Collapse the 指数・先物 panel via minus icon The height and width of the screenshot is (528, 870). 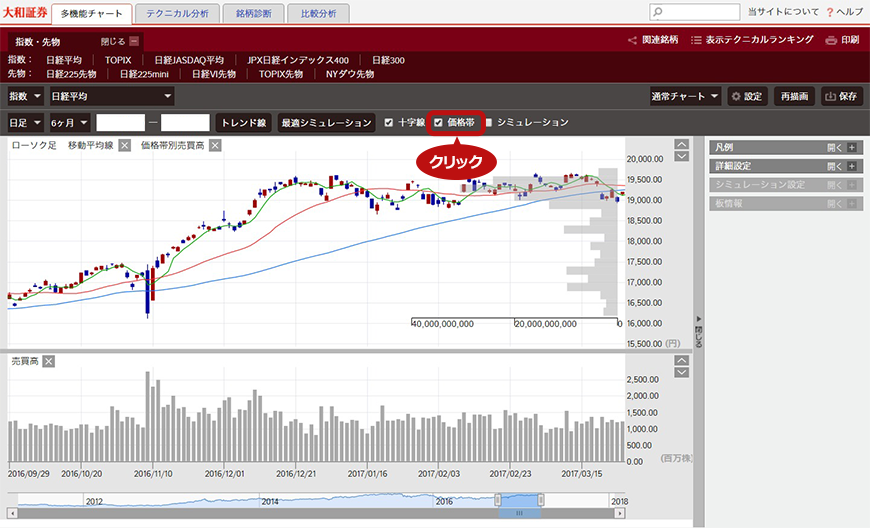coord(134,41)
